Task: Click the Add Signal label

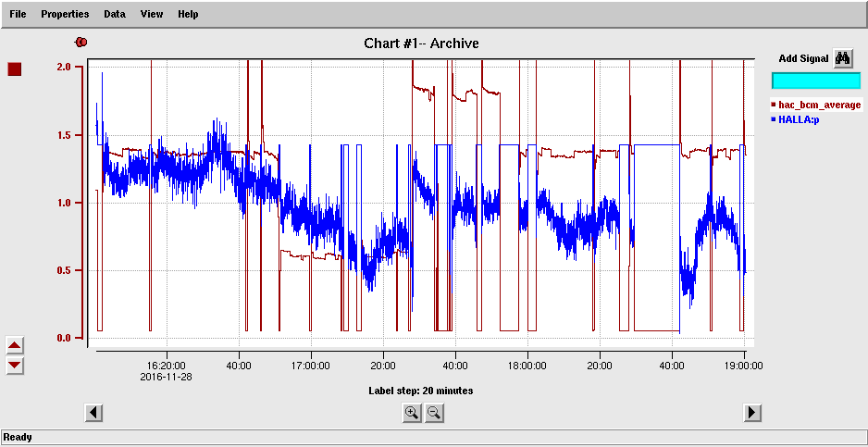Action: (x=803, y=58)
